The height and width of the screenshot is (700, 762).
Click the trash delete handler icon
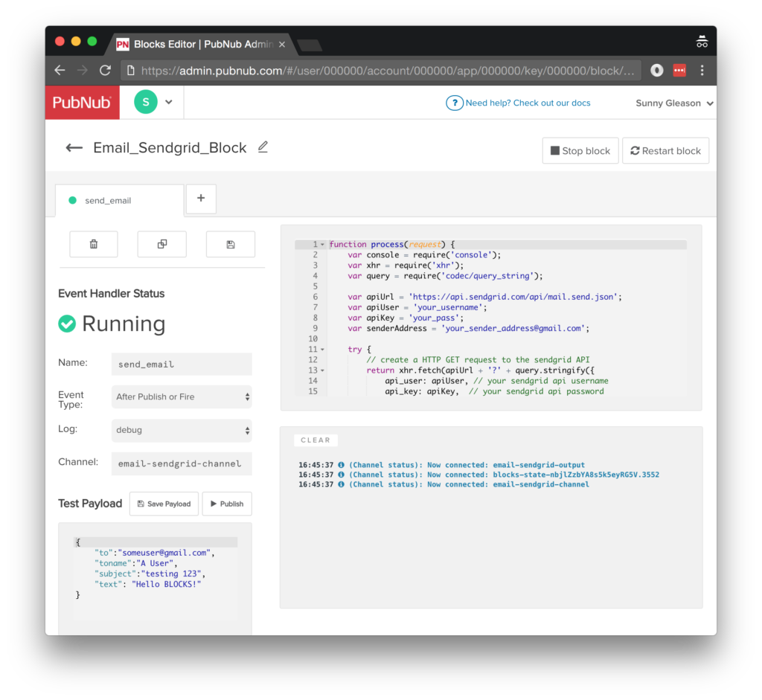pyautogui.click(x=94, y=244)
